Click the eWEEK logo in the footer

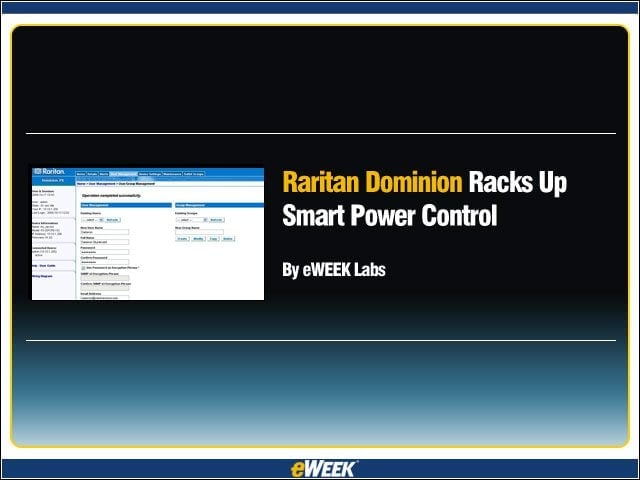[x=324, y=469]
